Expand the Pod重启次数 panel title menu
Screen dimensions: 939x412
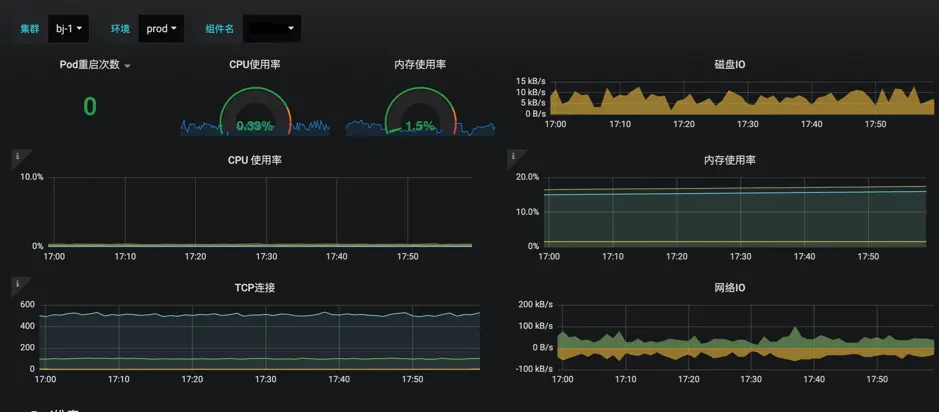(x=95, y=65)
